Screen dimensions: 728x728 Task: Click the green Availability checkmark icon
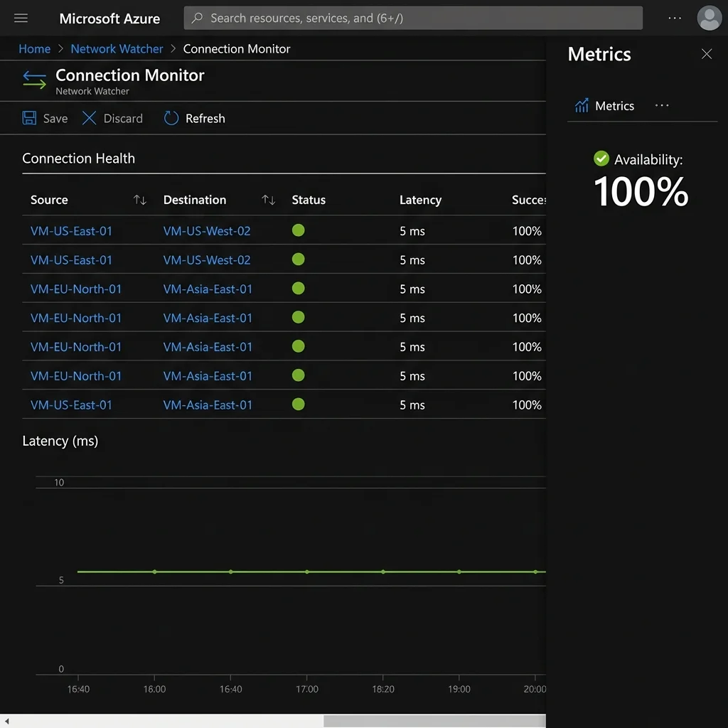(601, 159)
